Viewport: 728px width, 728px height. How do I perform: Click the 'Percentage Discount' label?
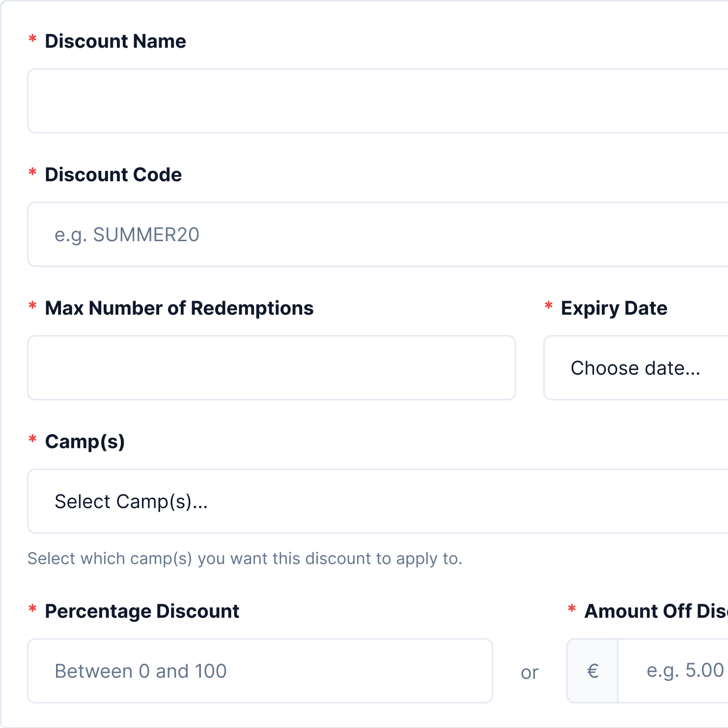(x=142, y=612)
